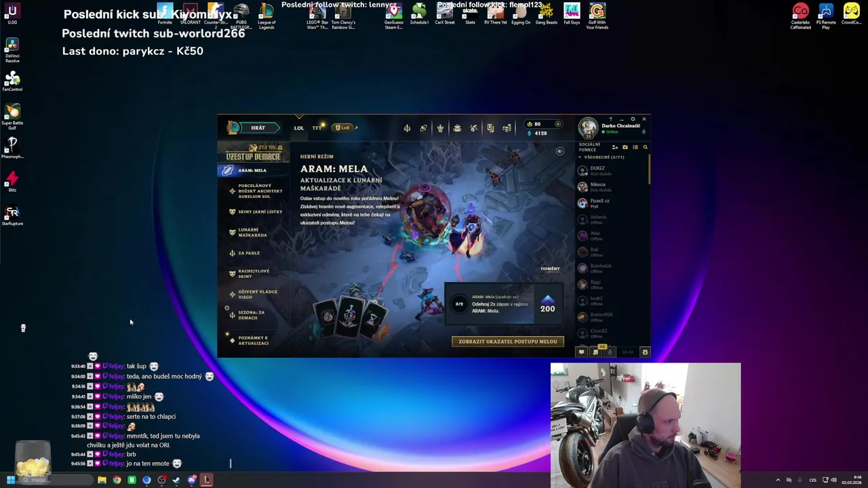Click the ODMĚNY rewards label

(x=550, y=268)
